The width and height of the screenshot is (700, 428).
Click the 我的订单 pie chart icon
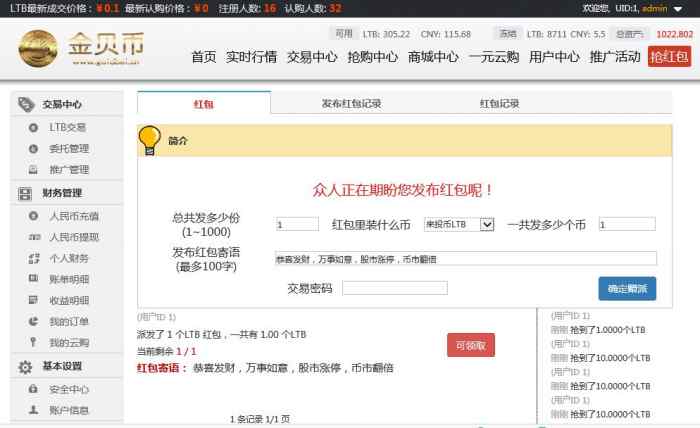(33, 321)
